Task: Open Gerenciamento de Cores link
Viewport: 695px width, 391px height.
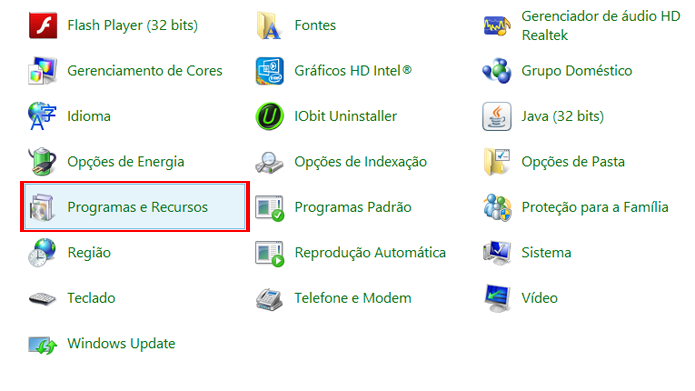Action: pos(145,71)
